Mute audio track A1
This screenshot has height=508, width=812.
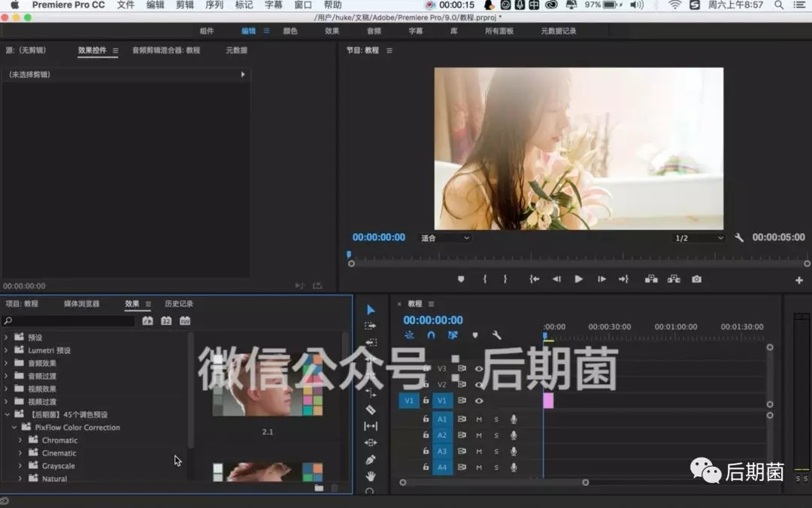(479, 419)
